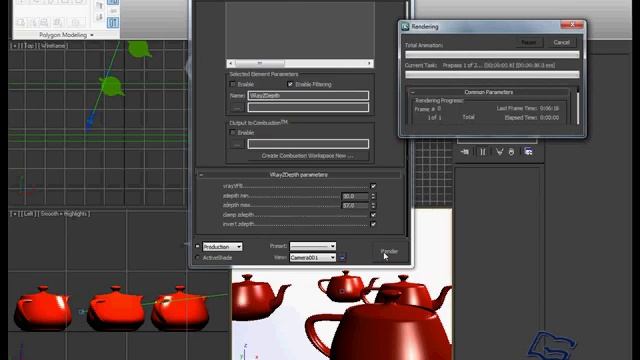The width and height of the screenshot is (640, 360).
Task: Click the Combustion output path field
Action: tap(308, 144)
